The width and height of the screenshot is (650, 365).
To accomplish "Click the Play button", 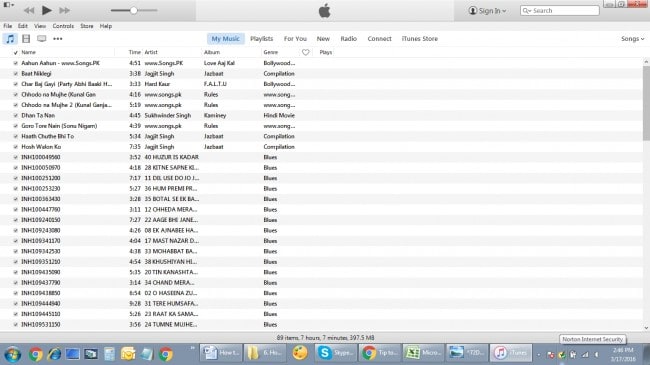I will 47,10.
